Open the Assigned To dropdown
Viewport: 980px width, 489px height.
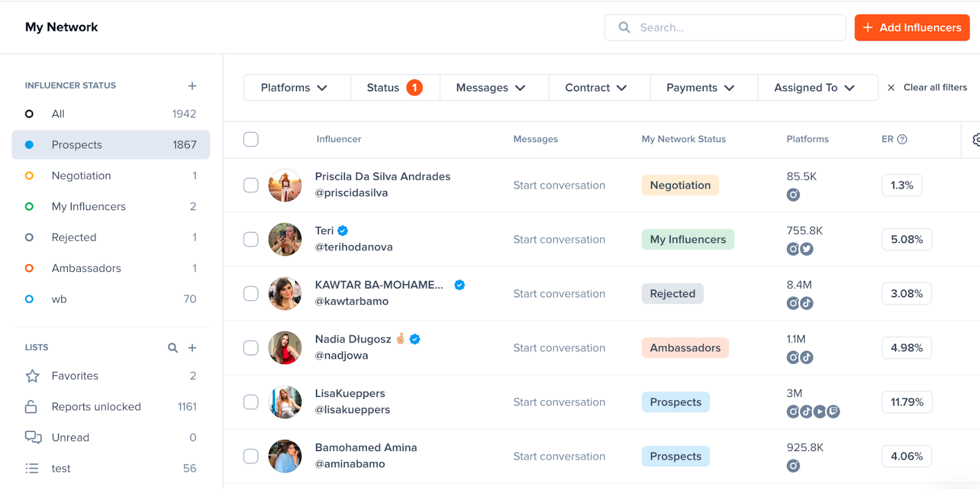pos(817,88)
